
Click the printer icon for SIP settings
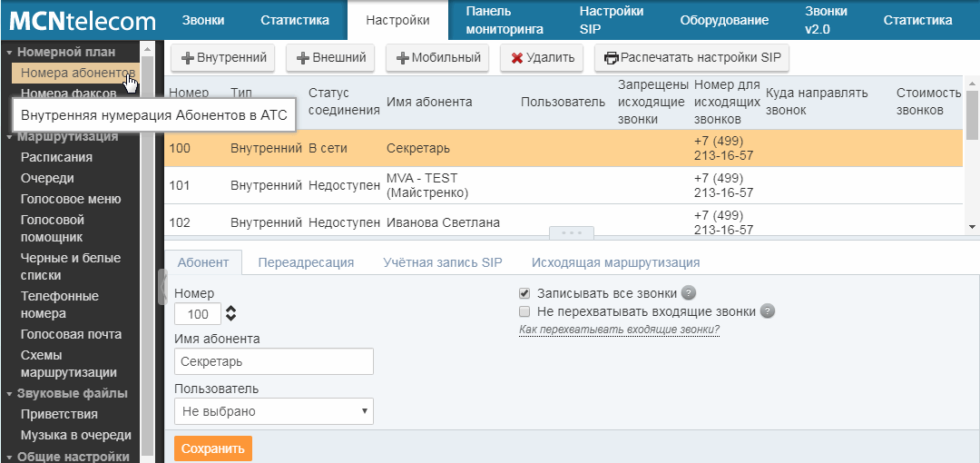[x=612, y=58]
